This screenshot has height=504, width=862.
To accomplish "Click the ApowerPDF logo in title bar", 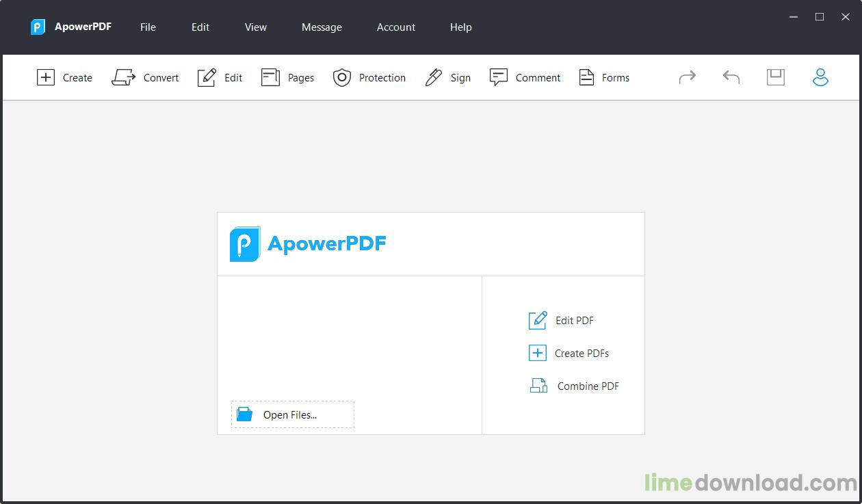I will [x=38, y=27].
